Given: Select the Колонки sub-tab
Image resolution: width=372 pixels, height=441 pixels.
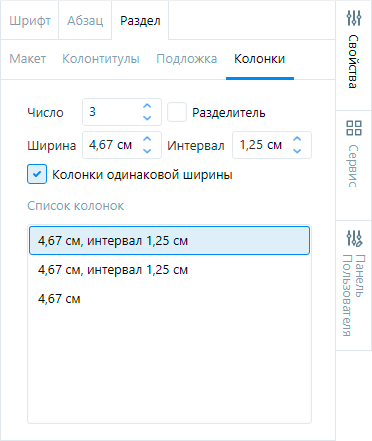Looking at the screenshot, I should click(260, 59).
